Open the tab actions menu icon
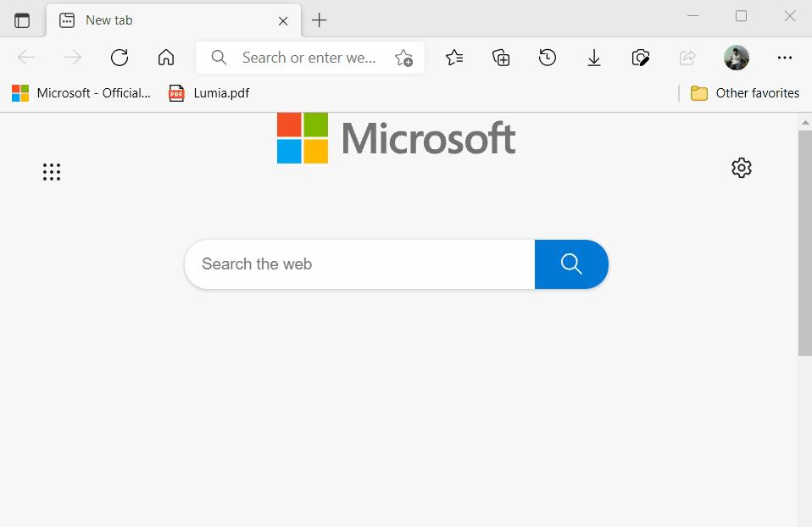This screenshot has height=527, width=812. pyautogui.click(x=22, y=20)
